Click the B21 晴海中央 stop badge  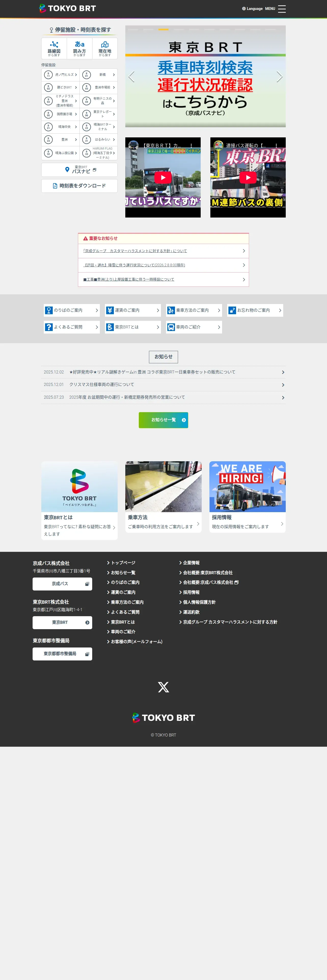[x=48, y=127]
